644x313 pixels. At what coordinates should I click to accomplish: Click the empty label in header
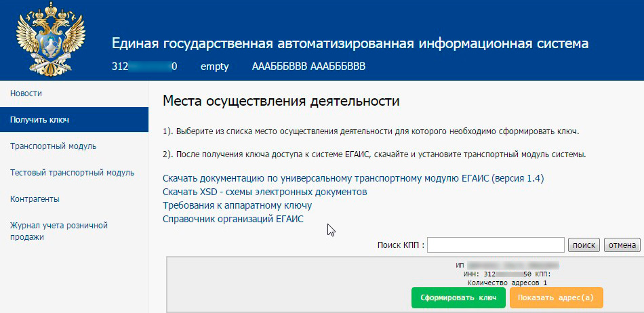214,66
